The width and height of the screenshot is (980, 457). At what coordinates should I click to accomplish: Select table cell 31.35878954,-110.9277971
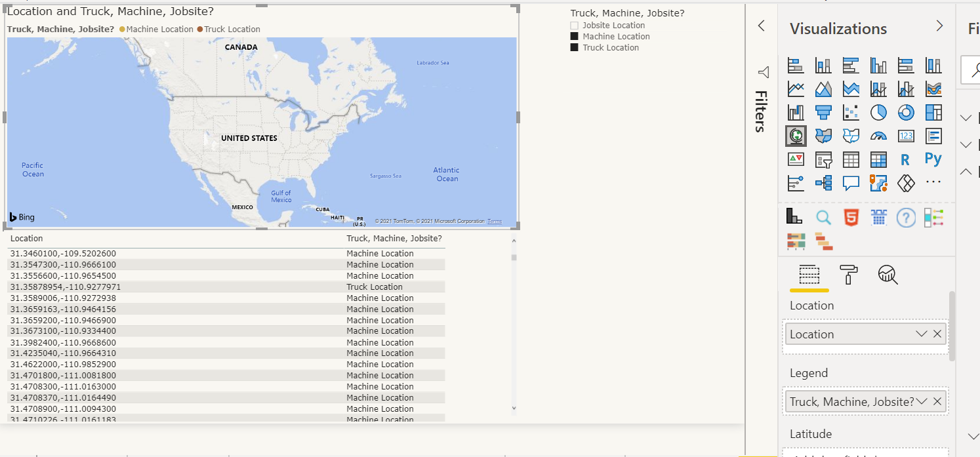pos(66,287)
